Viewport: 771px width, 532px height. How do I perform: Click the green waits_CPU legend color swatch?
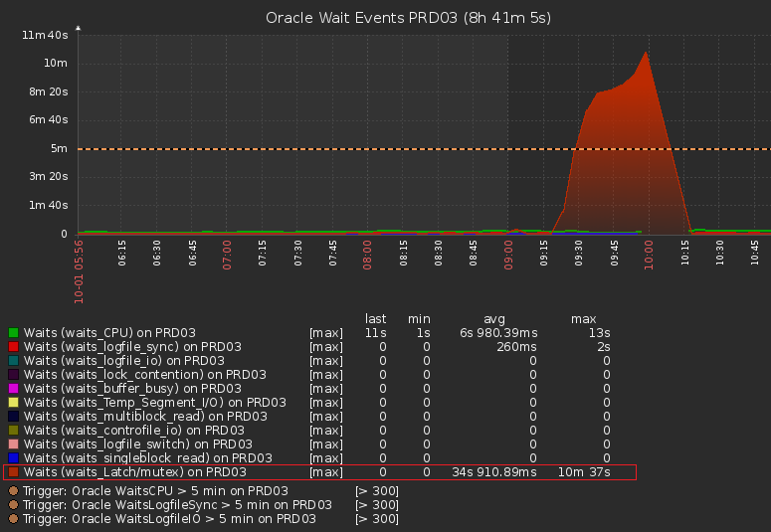(x=13, y=333)
